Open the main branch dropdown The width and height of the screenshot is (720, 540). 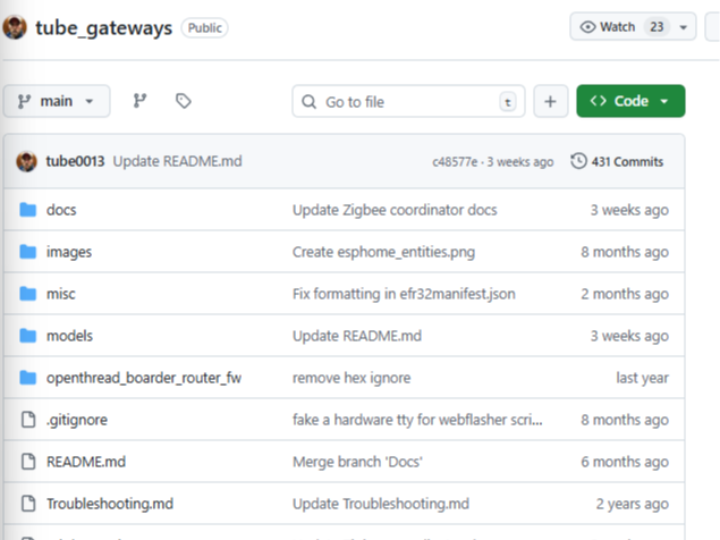click(56, 101)
